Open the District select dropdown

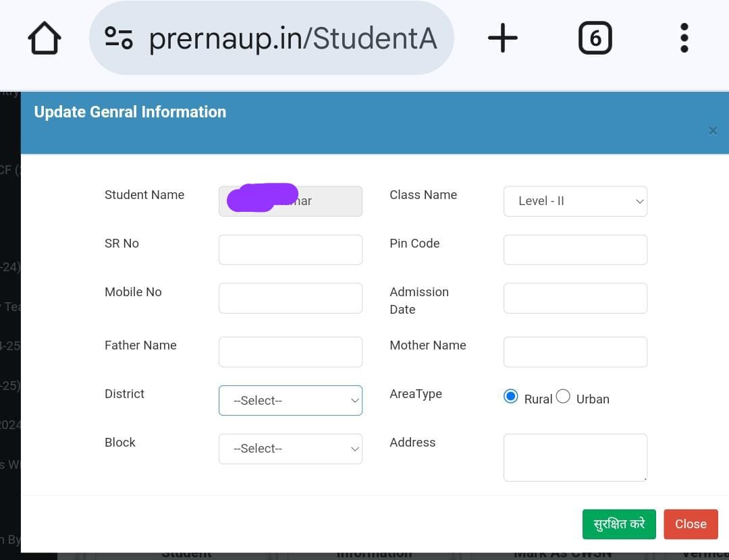pyautogui.click(x=290, y=400)
